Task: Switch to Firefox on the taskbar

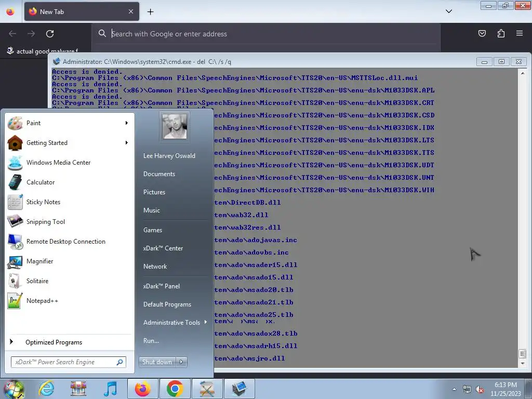Action: 142,389
